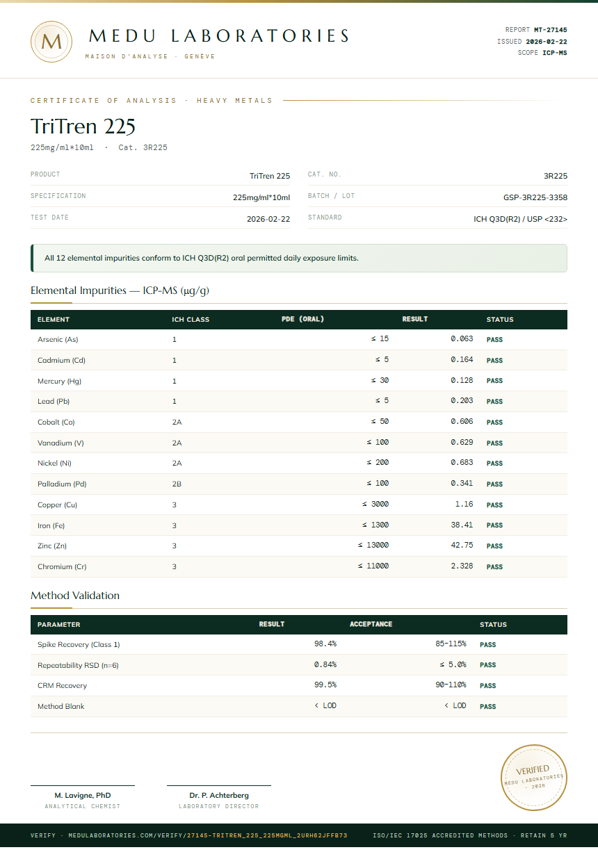Select batch lot GSP-3R225-3358

tap(535, 197)
